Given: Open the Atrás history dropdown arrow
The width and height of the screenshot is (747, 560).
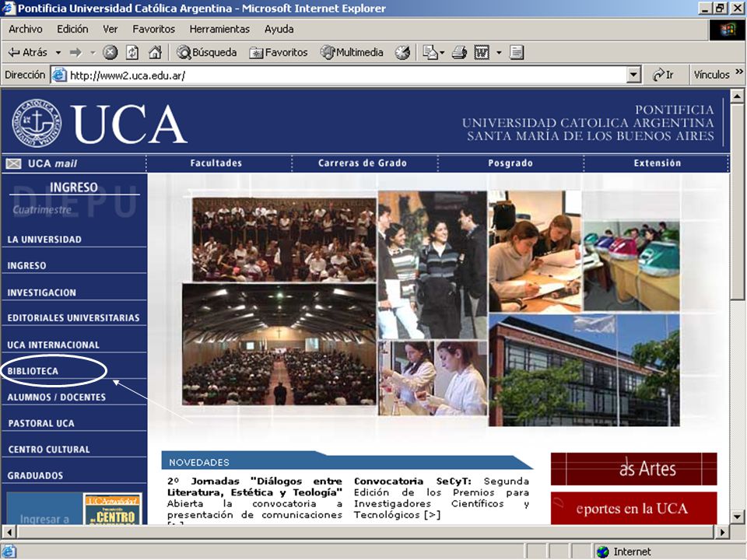Looking at the screenshot, I should click(x=58, y=52).
